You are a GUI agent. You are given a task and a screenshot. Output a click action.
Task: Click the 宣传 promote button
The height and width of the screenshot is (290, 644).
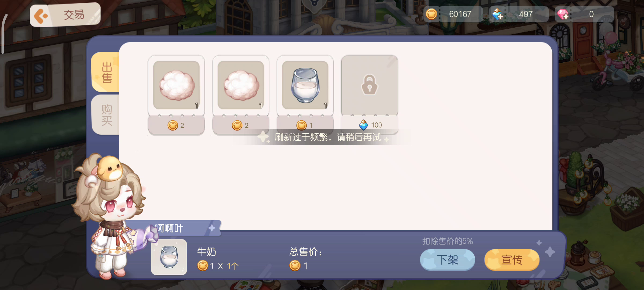click(x=512, y=260)
